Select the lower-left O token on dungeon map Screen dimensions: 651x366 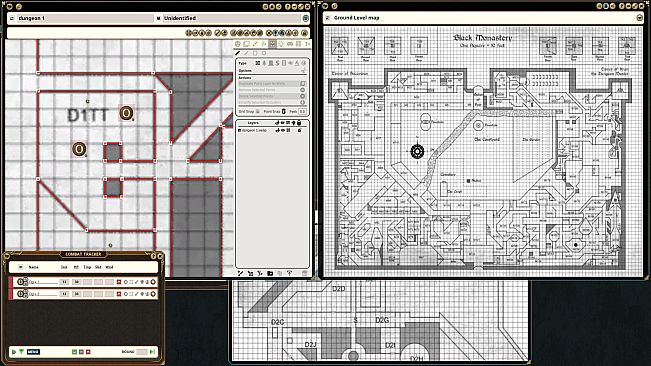pyautogui.click(x=79, y=149)
